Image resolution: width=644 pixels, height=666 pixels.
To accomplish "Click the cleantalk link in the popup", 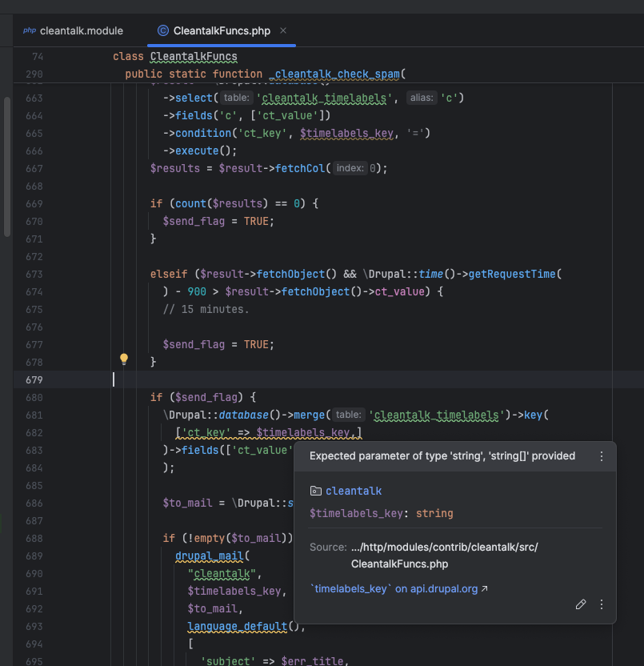I will pos(354,491).
